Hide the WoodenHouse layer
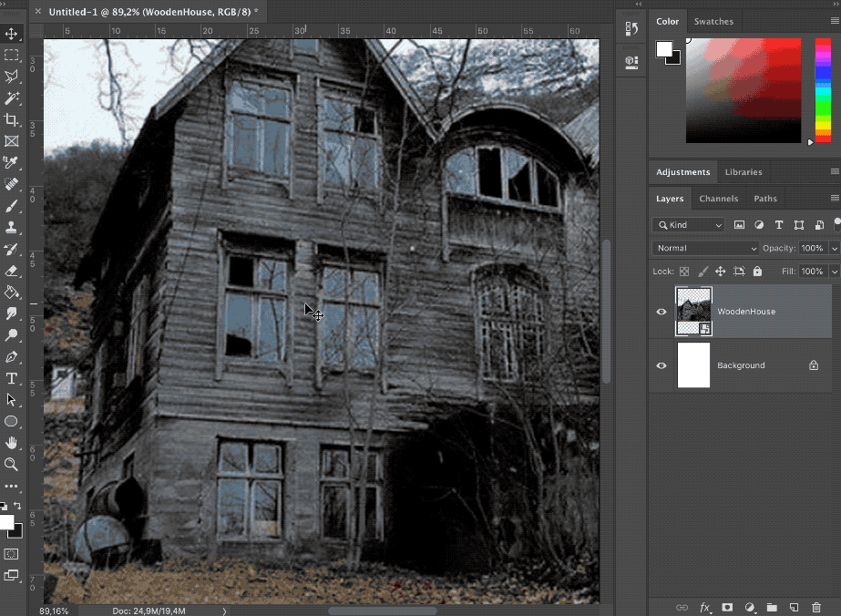The image size is (841, 616). tap(662, 312)
